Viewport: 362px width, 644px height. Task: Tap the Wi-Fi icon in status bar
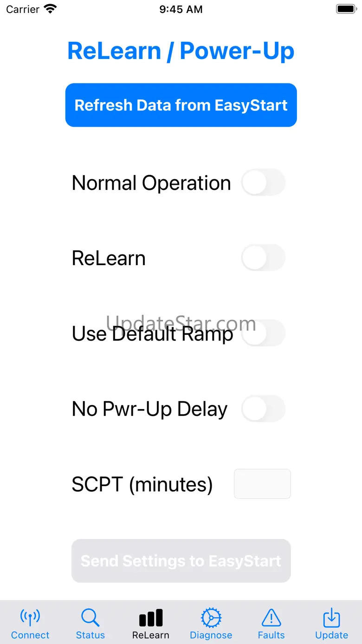(50, 9)
